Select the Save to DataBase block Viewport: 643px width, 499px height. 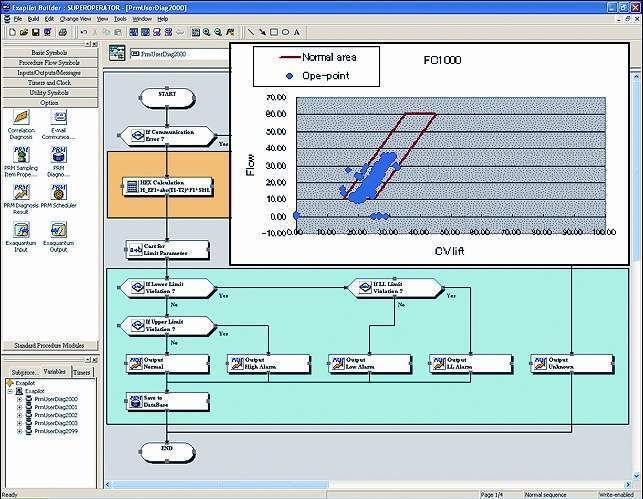coord(167,401)
